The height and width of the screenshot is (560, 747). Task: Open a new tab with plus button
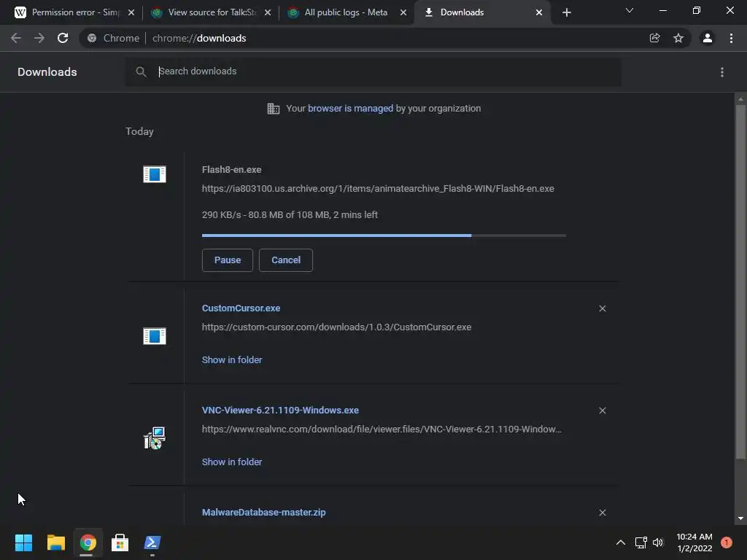pos(566,12)
